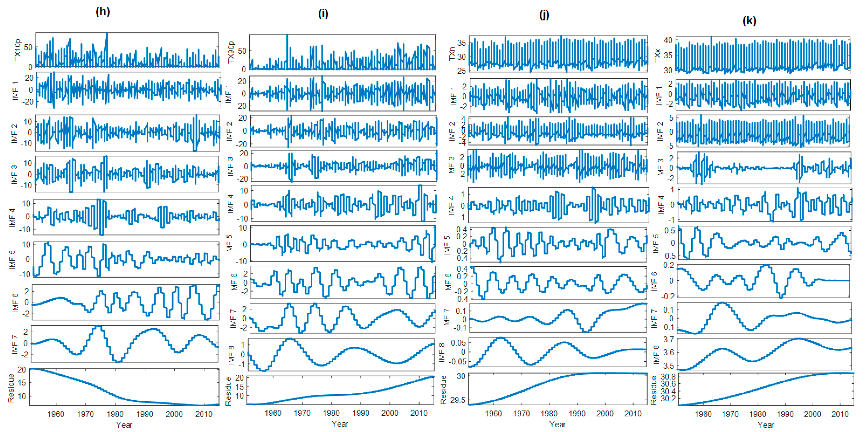Click the Residue plot in panel (h)

point(124,387)
